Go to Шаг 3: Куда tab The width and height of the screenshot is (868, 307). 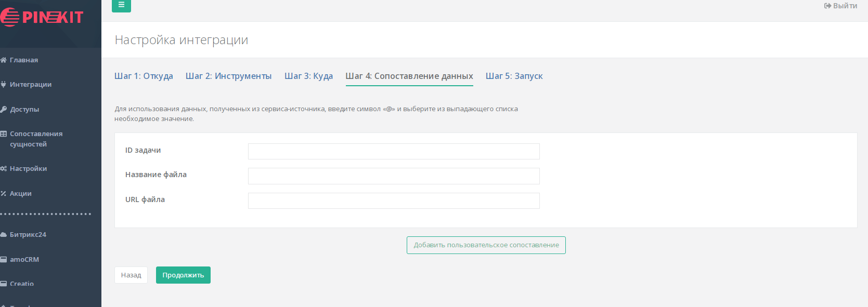tap(308, 76)
